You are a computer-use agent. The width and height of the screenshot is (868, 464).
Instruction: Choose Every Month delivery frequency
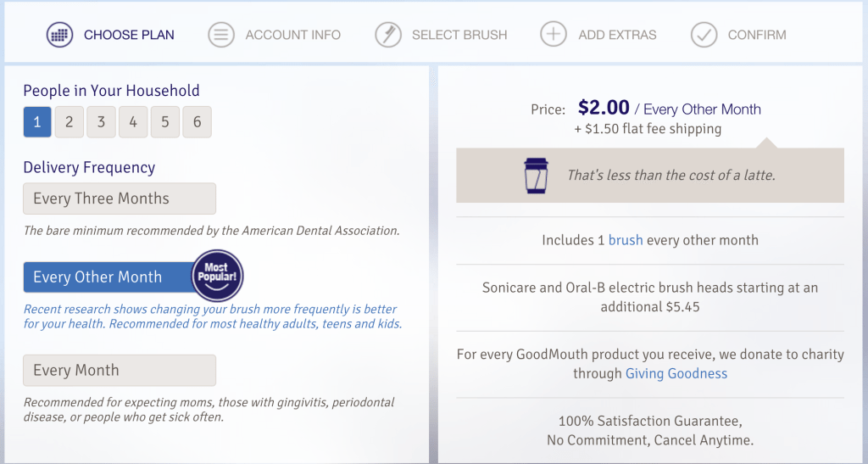click(x=120, y=371)
